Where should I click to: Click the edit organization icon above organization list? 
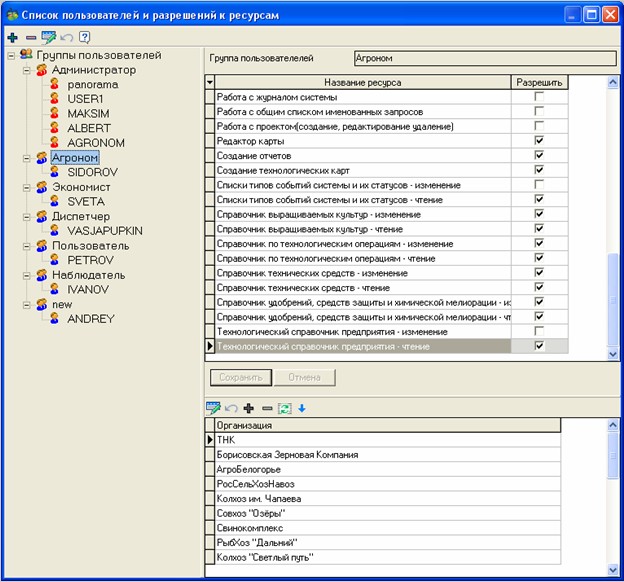tap(213, 408)
